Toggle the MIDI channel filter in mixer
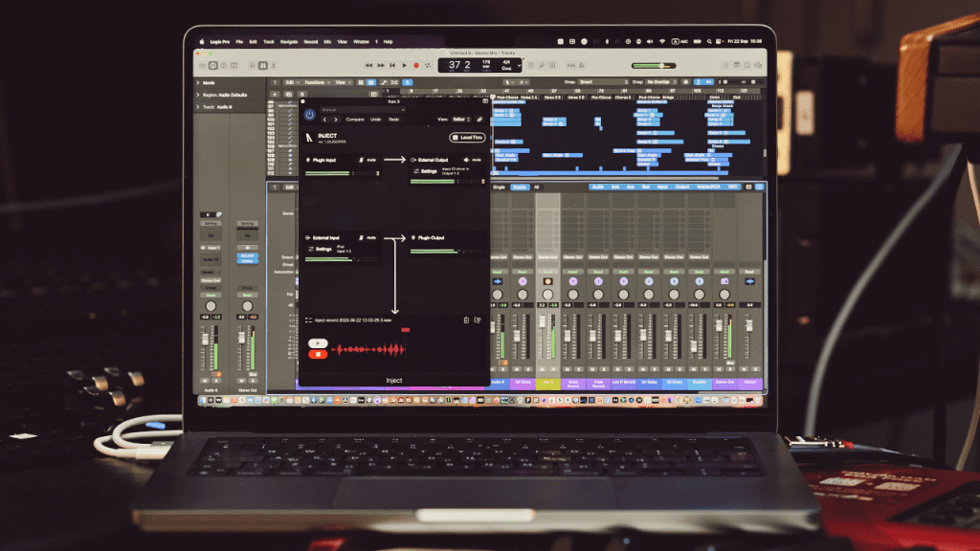The height and width of the screenshot is (551, 980). click(733, 187)
